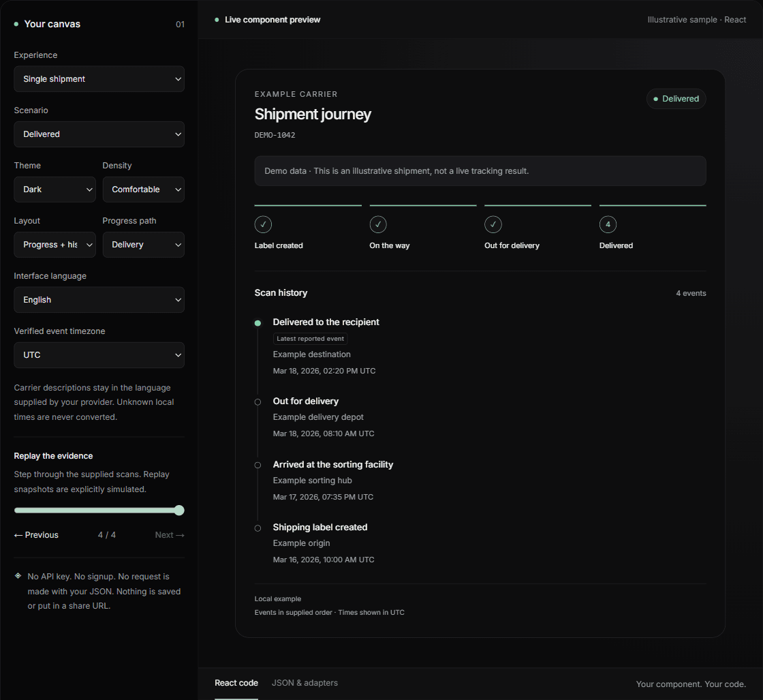This screenshot has height=700, width=763.
Task: Click the DEMO-1042 tracking number
Action: (x=275, y=136)
